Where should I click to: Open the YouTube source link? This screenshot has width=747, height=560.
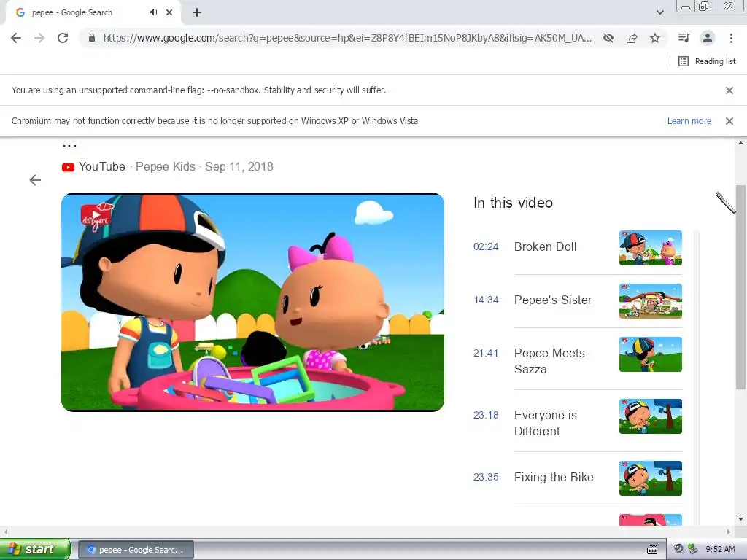[102, 167]
